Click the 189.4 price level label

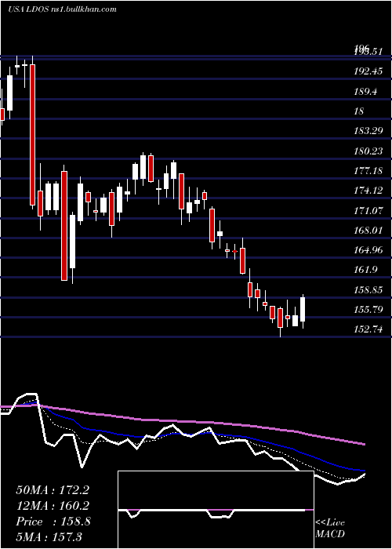(365, 92)
